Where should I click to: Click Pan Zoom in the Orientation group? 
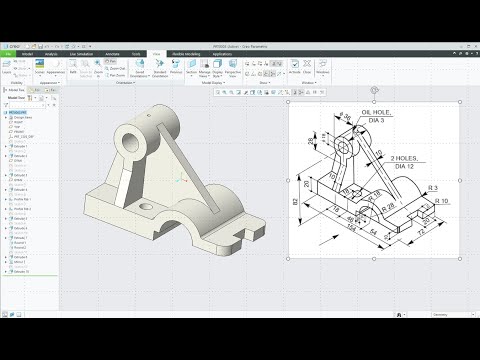[x=115, y=75]
